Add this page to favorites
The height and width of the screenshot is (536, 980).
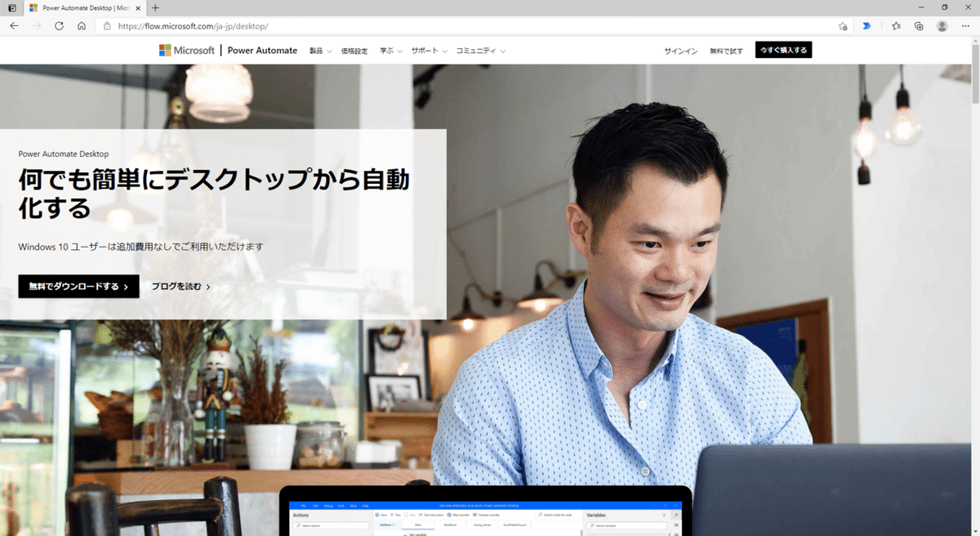click(x=843, y=26)
